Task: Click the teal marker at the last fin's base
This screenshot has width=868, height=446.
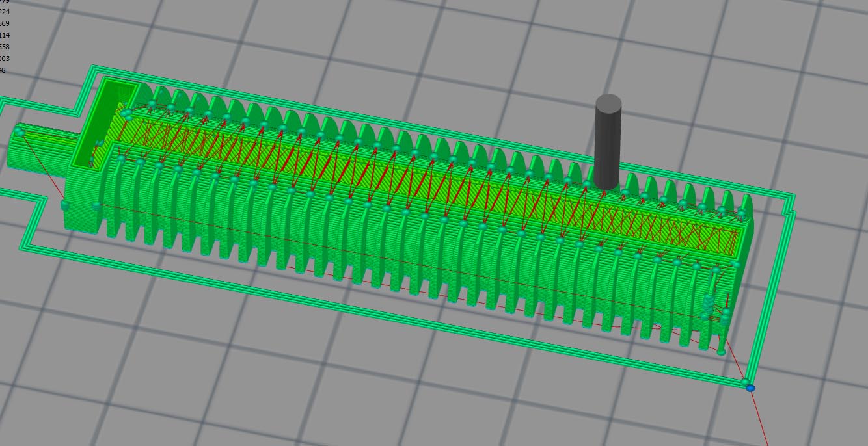Action: point(722,352)
